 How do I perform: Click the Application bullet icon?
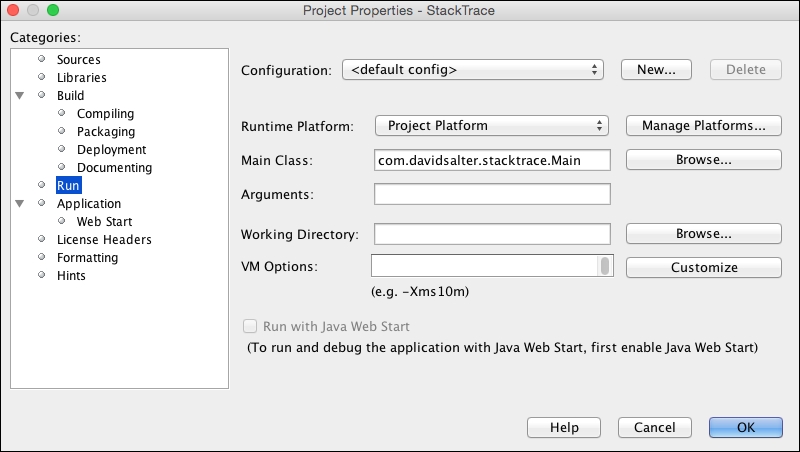41,203
